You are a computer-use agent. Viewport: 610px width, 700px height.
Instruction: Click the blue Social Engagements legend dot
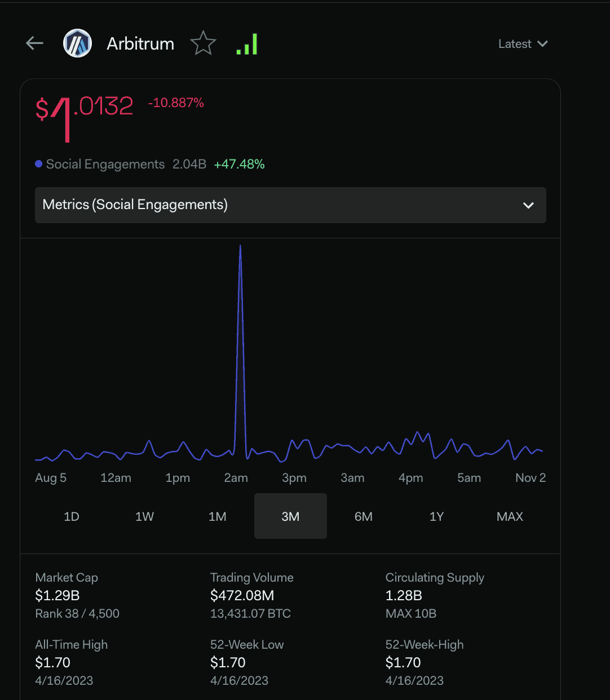pyautogui.click(x=39, y=164)
